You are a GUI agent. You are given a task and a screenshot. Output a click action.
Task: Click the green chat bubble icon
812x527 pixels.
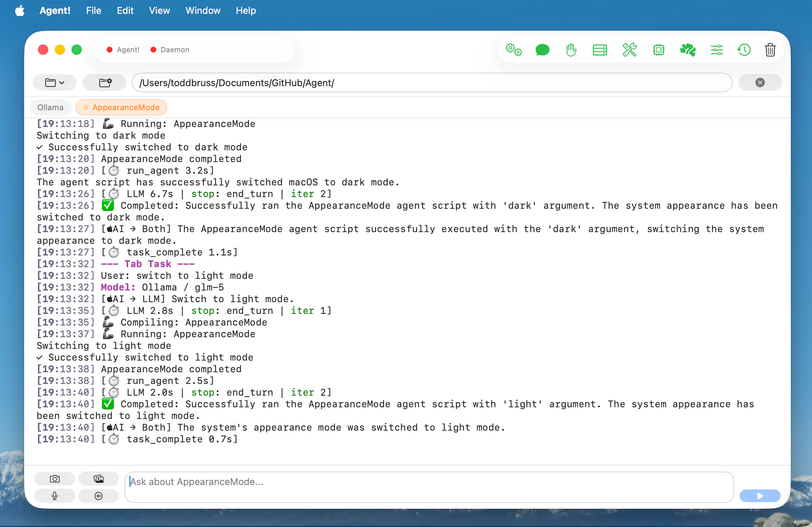pyautogui.click(x=543, y=50)
